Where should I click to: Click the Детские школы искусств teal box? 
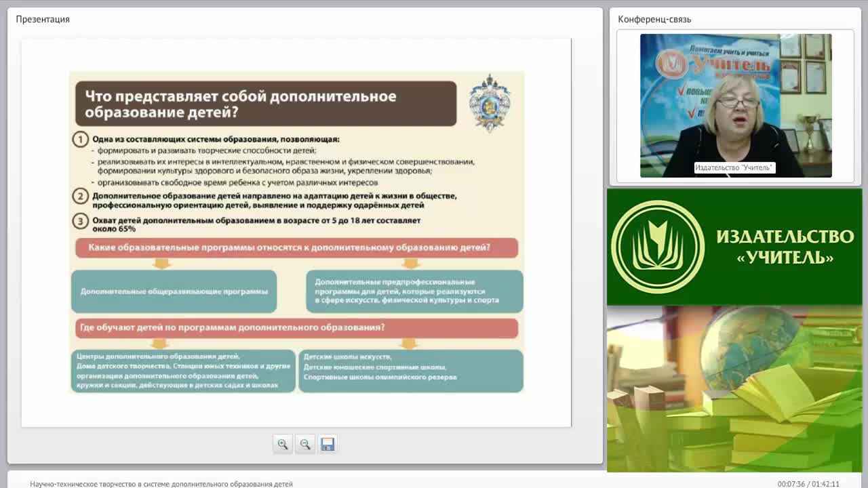pos(410,371)
